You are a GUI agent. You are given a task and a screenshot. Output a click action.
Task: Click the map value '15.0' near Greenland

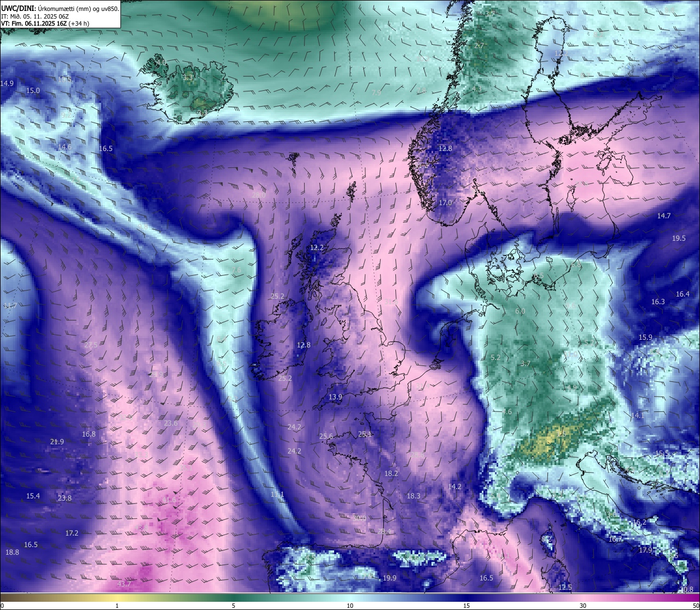tap(33, 91)
